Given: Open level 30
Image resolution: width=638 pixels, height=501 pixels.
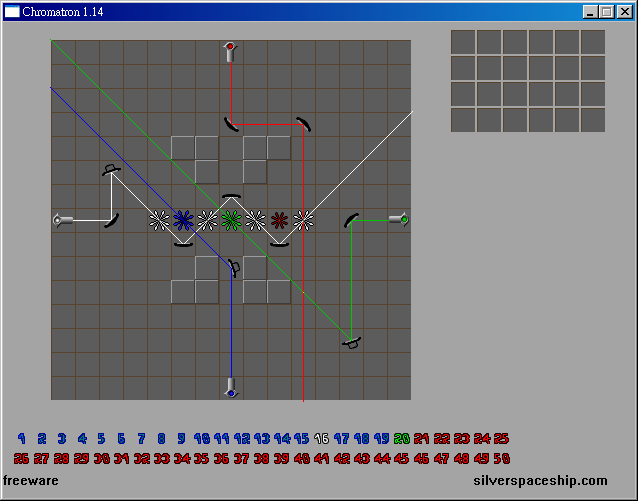Looking at the screenshot, I should click(101, 459).
